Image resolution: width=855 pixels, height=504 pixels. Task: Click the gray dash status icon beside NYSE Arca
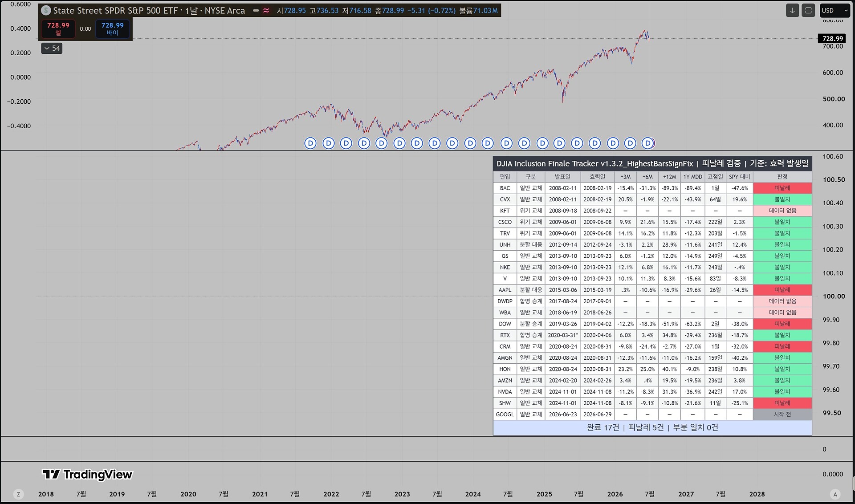click(256, 11)
